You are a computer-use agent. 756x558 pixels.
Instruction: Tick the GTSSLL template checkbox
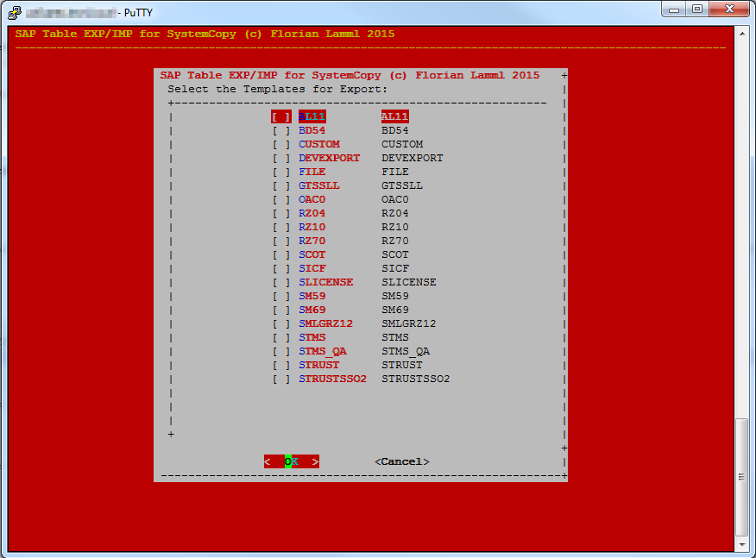click(x=281, y=185)
